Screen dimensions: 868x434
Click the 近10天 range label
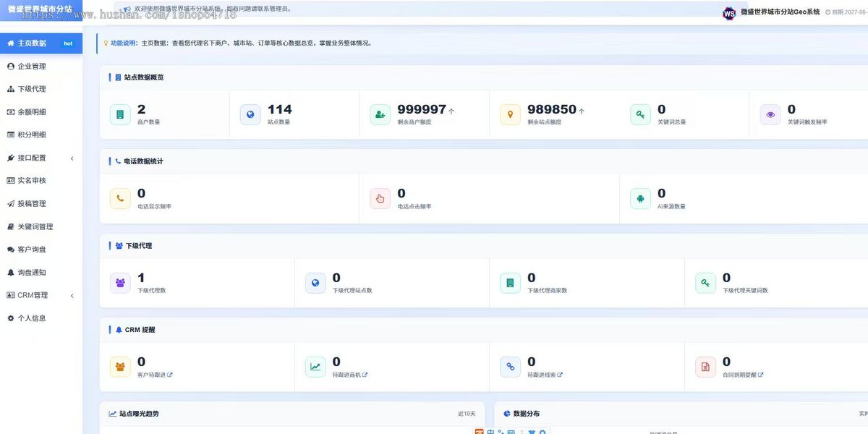pyautogui.click(x=467, y=414)
